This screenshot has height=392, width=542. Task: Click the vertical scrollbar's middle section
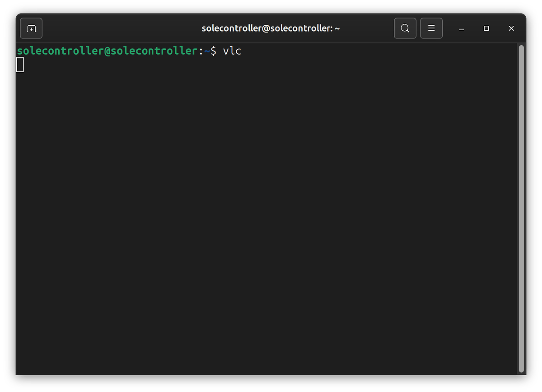pos(521,208)
